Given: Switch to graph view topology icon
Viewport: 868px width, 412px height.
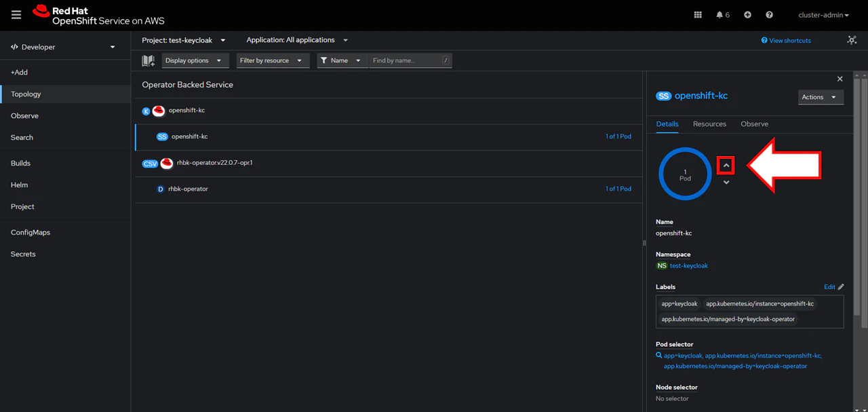Looking at the screenshot, I should click(x=852, y=40).
